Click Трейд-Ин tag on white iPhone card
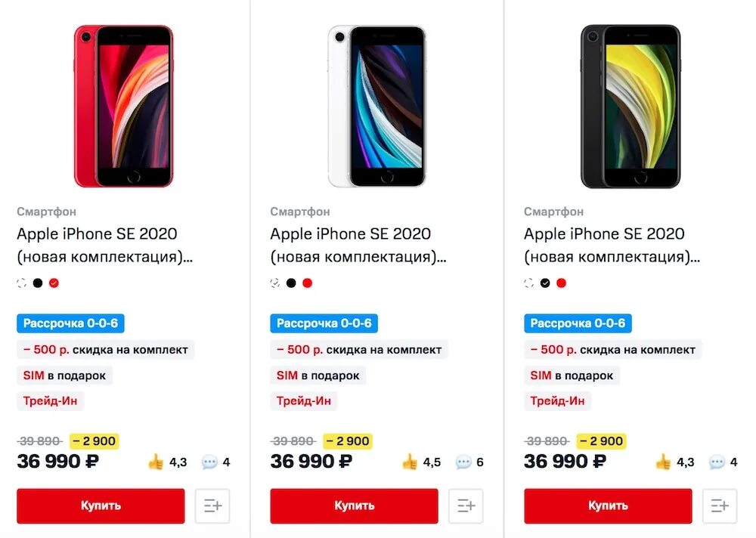 [303, 401]
